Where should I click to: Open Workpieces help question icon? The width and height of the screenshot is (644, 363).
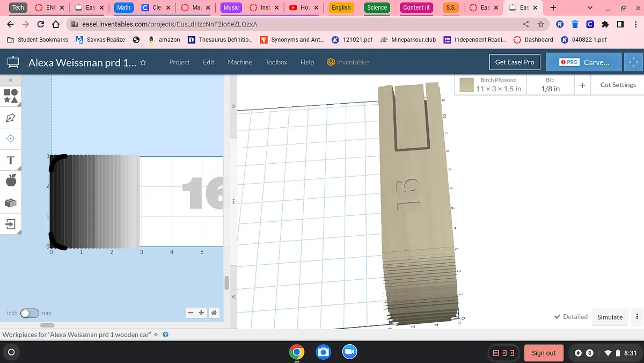click(165, 335)
